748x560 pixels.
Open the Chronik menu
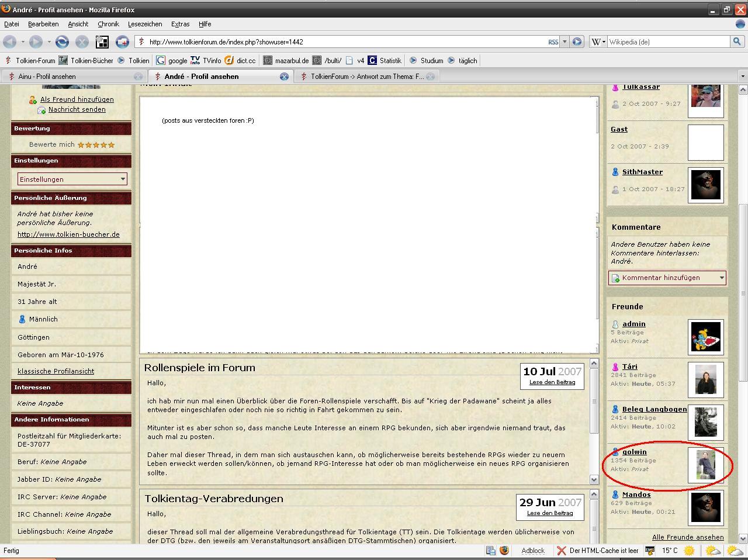(x=108, y=24)
